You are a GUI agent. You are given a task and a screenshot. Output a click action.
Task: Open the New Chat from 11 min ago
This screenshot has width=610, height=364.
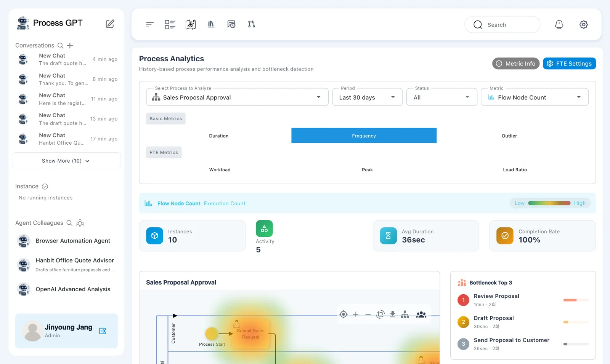66,99
